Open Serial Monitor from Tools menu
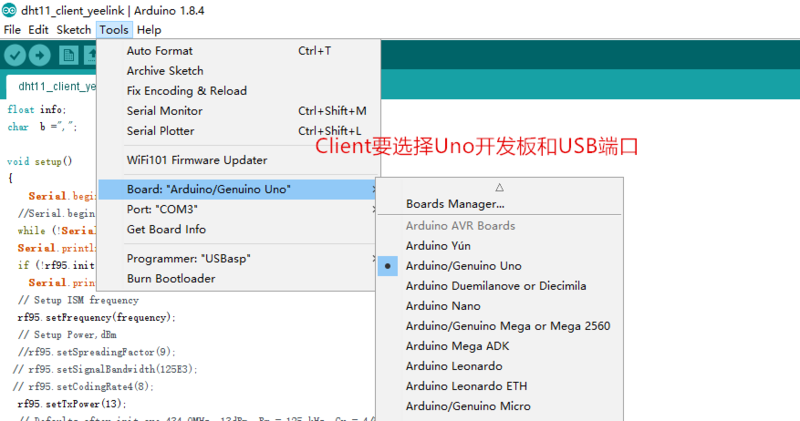The width and height of the screenshot is (800, 421). click(x=239, y=111)
